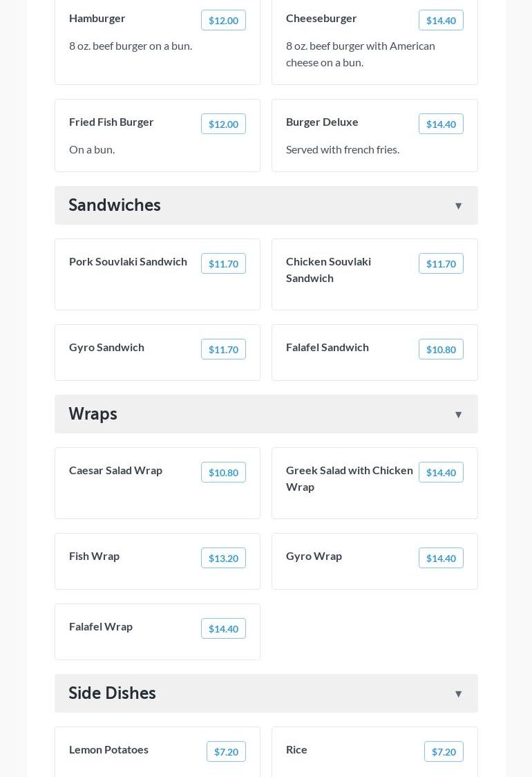This screenshot has width=532, height=777.
Task: Select Greek Salad with Chicken Wrap price
Action: pos(441,473)
